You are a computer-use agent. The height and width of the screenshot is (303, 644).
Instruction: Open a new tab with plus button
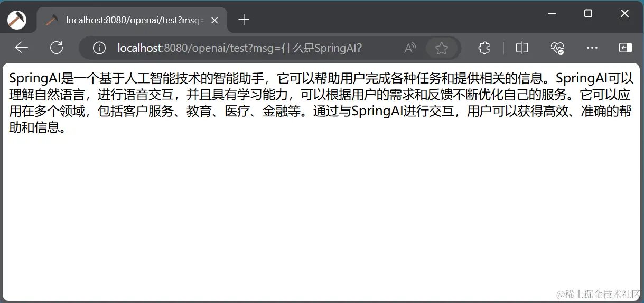click(x=244, y=20)
